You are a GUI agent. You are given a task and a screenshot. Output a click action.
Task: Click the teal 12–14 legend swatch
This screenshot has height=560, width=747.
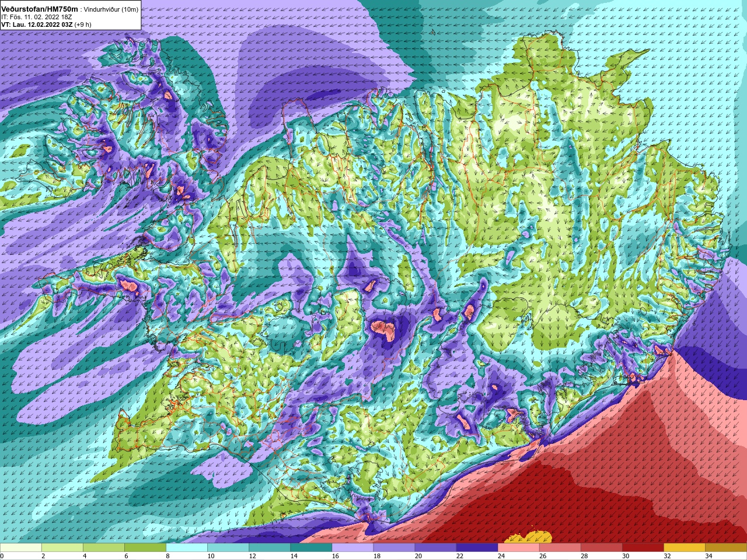click(x=270, y=548)
